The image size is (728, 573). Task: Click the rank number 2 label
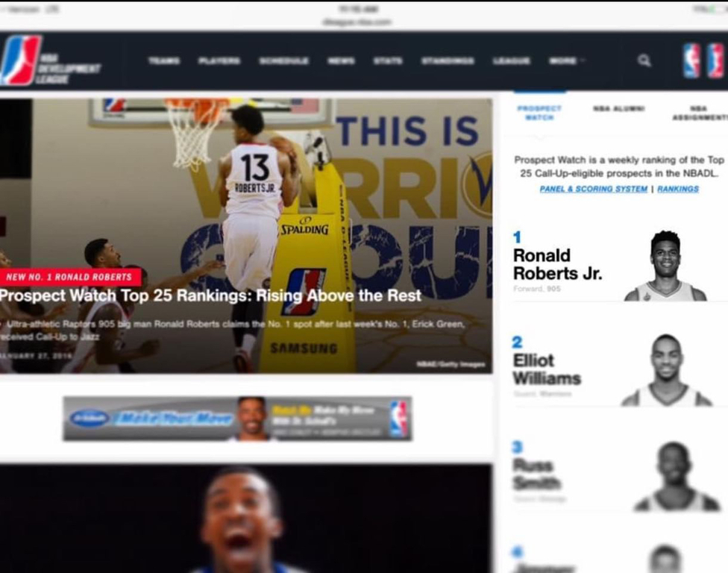click(517, 342)
